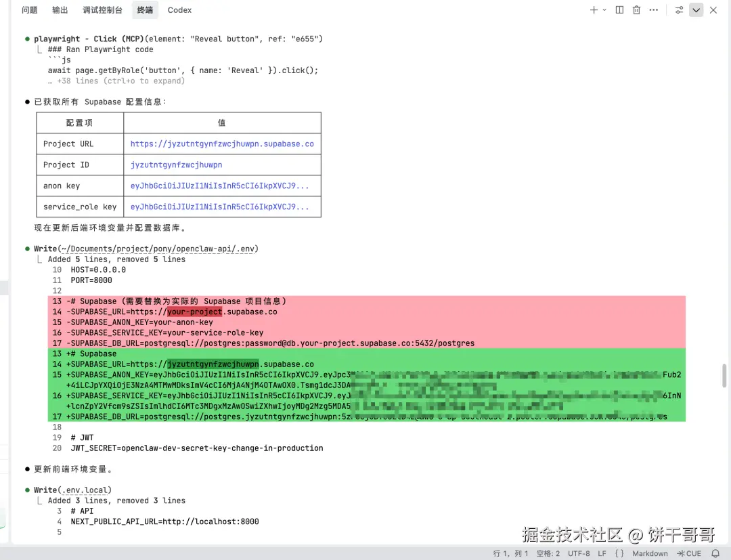Screen dimensions: 731x560
Task: Click the service_role key value
Action: [219, 207]
